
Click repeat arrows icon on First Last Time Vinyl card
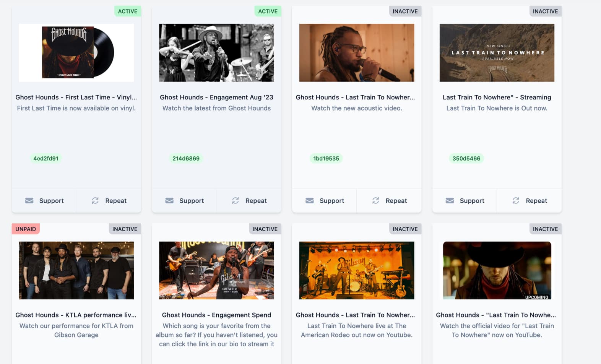[x=95, y=201]
